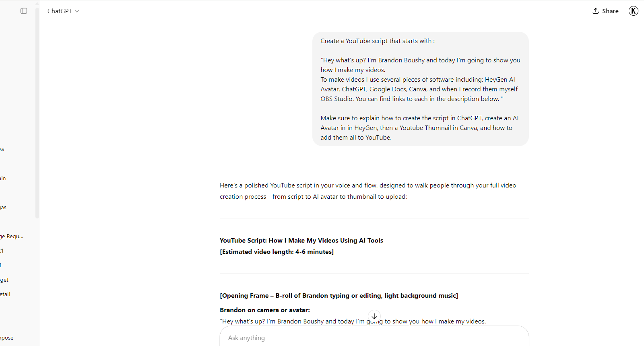Click the sidebar vertical scrollbar
The height and width of the screenshot is (346, 644).
click(x=37, y=113)
